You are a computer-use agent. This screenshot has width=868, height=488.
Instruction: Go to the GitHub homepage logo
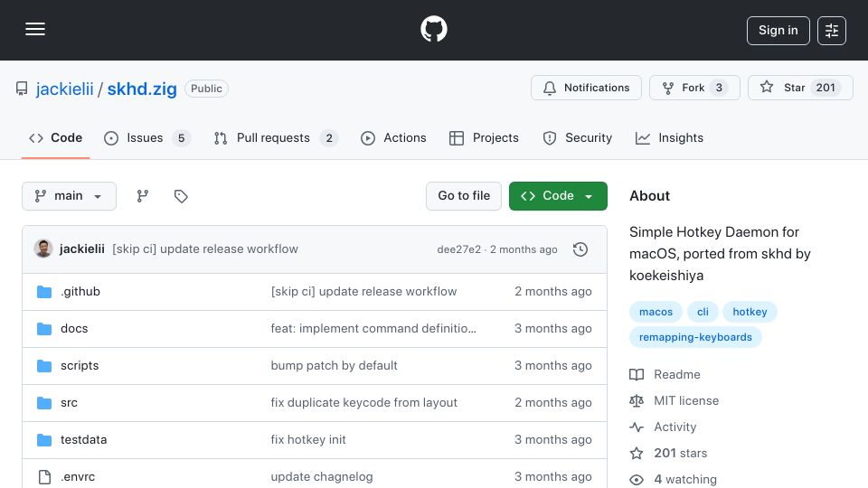coord(433,29)
